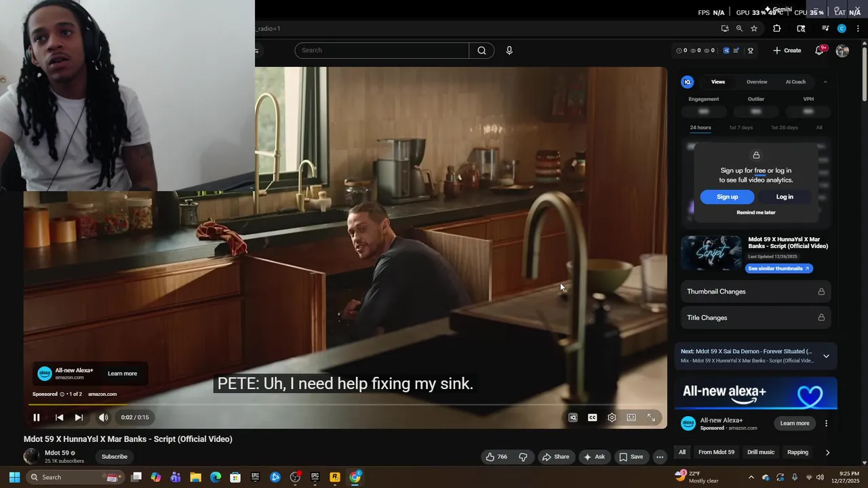Click the video progress bar
The width and height of the screenshot is (868, 488).
pyautogui.click(x=345, y=405)
